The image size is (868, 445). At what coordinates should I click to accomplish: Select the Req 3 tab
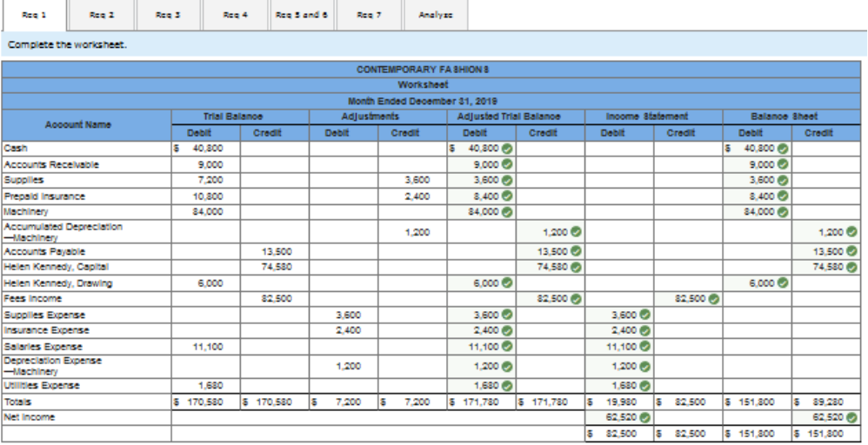pyautogui.click(x=162, y=15)
